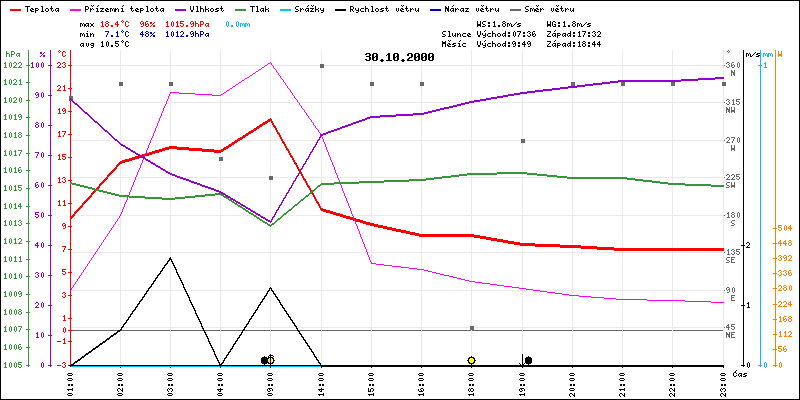Click the red temperature line peak at 09:00

pyautogui.click(x=270, y=119)
